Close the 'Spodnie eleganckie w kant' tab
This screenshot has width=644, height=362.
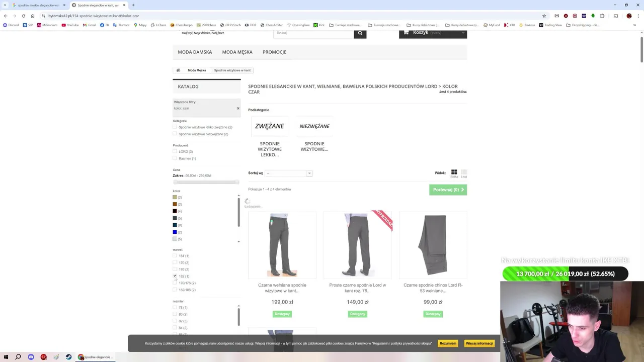pos(124,5)
